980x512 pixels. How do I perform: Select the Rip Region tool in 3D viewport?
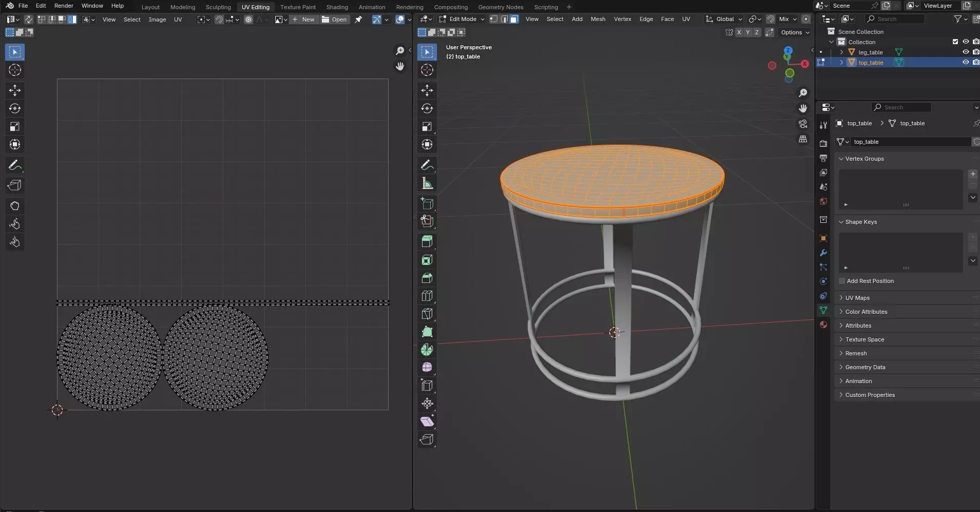pyautogui.click(x=427, y=440)
